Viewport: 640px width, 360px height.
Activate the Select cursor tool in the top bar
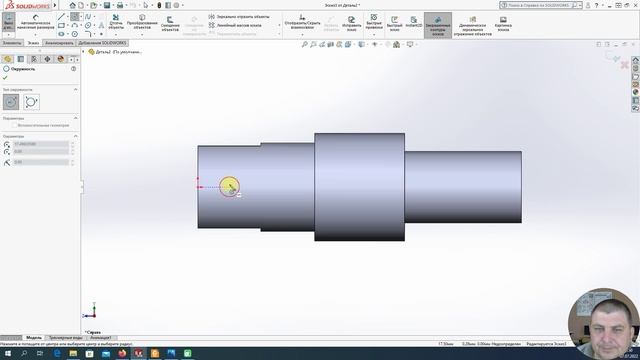coord(146,5)
